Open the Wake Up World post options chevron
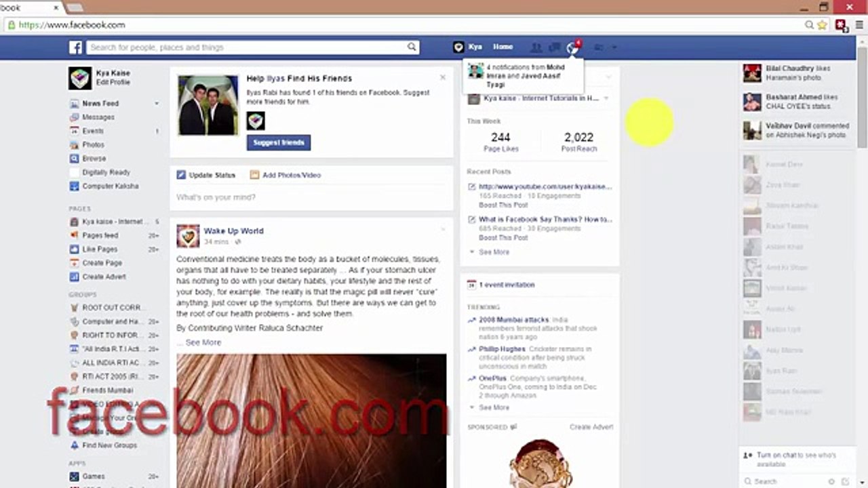868x488 pixels. coord(443,229)
